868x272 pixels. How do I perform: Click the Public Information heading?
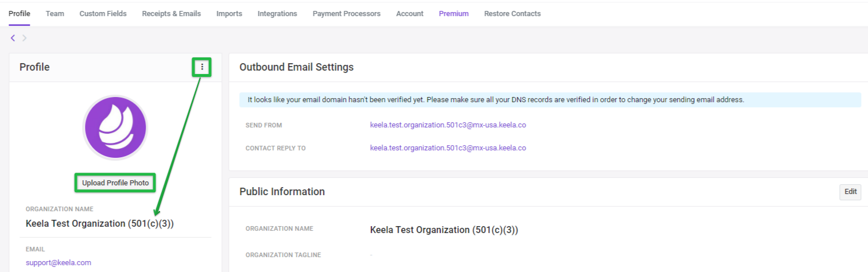pyautogui.click(x=282, y=192)
